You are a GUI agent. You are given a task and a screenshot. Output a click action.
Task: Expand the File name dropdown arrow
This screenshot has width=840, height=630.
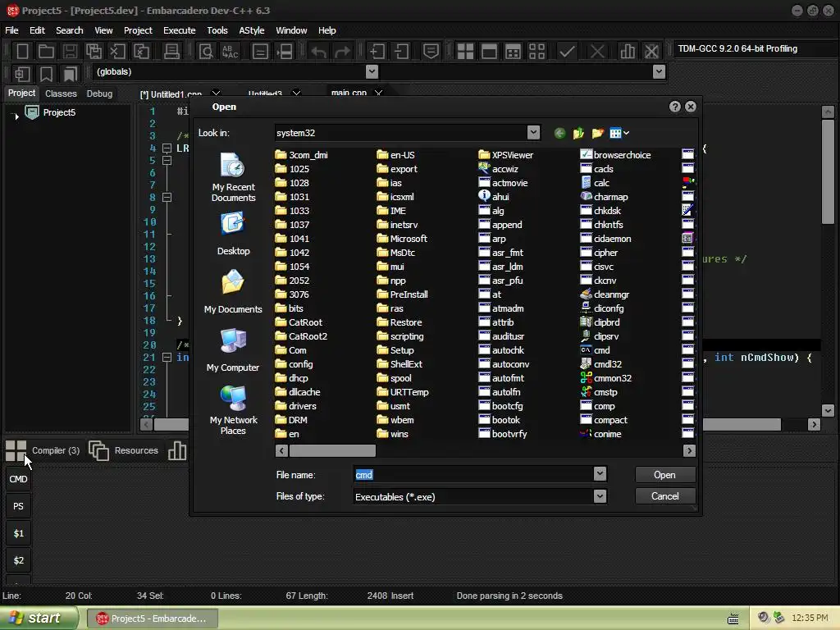click(x=600, y=473)
